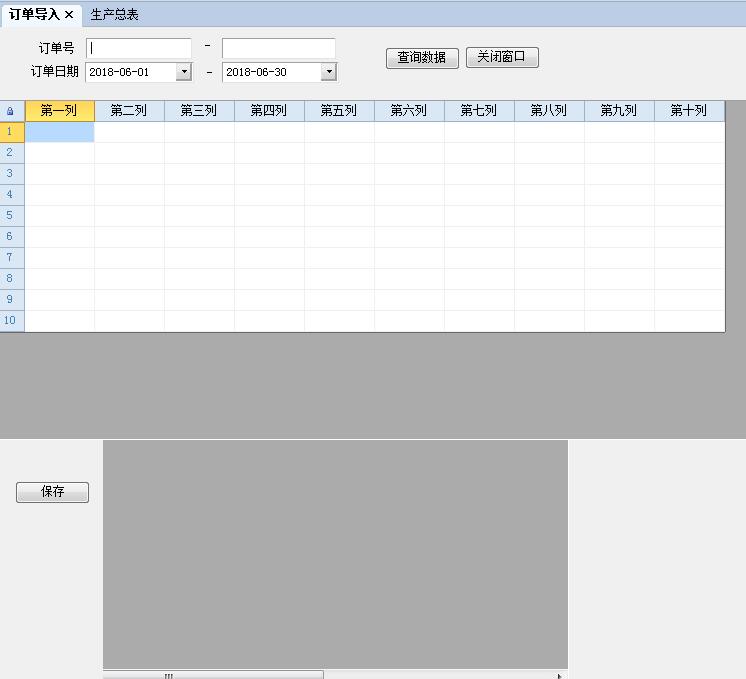Click the 关闭窗口 button

tap(502, 57)
